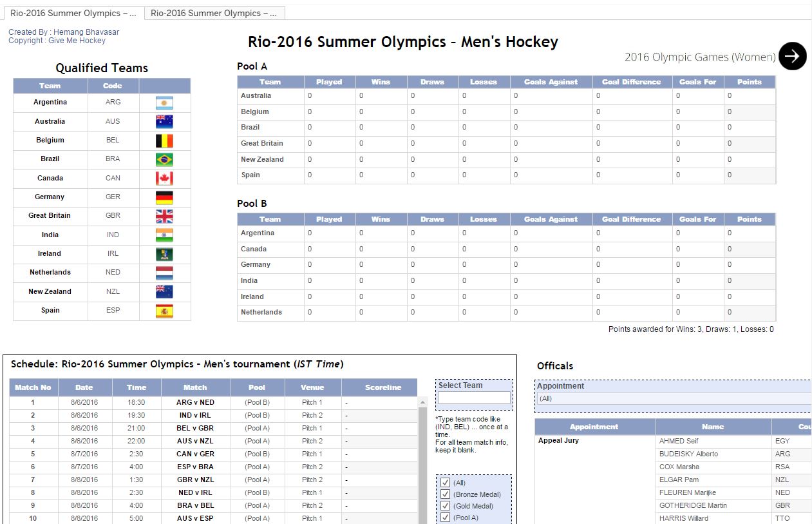Image resolution: width=812 pixels, height=524 pixels.
Task: Click the Great Britain flag icon
Action: pyautogui.click(x=164, y=216)
